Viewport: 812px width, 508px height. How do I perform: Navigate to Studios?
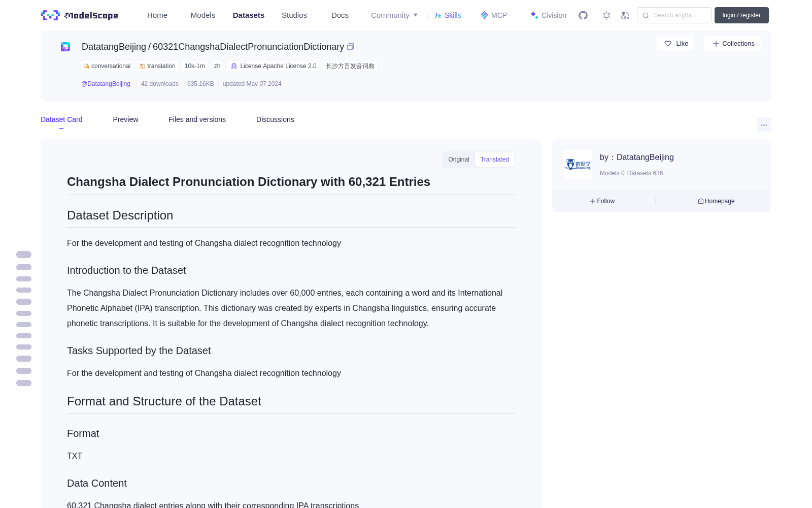294,15
